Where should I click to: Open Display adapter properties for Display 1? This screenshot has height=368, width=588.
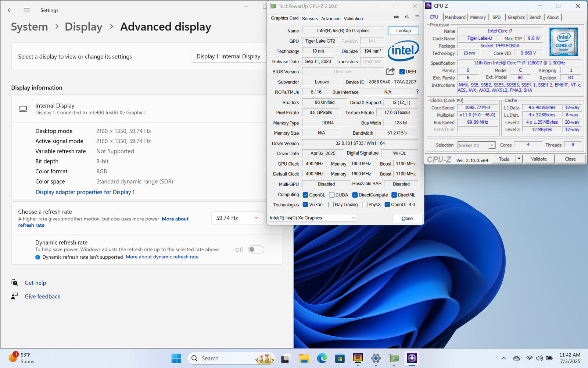tap(85, 192)
